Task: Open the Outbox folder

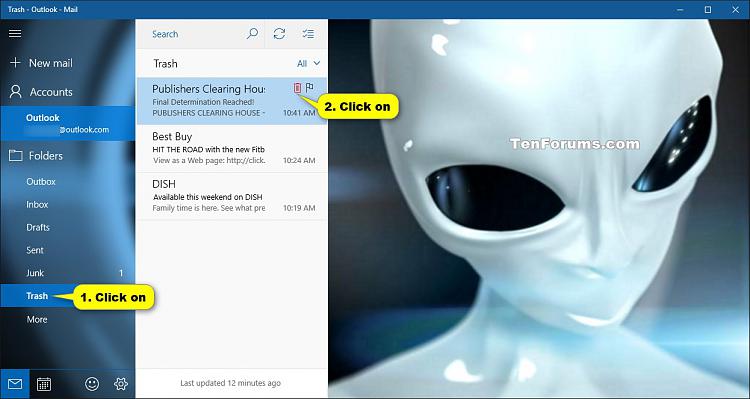Action: click(68, 182)
